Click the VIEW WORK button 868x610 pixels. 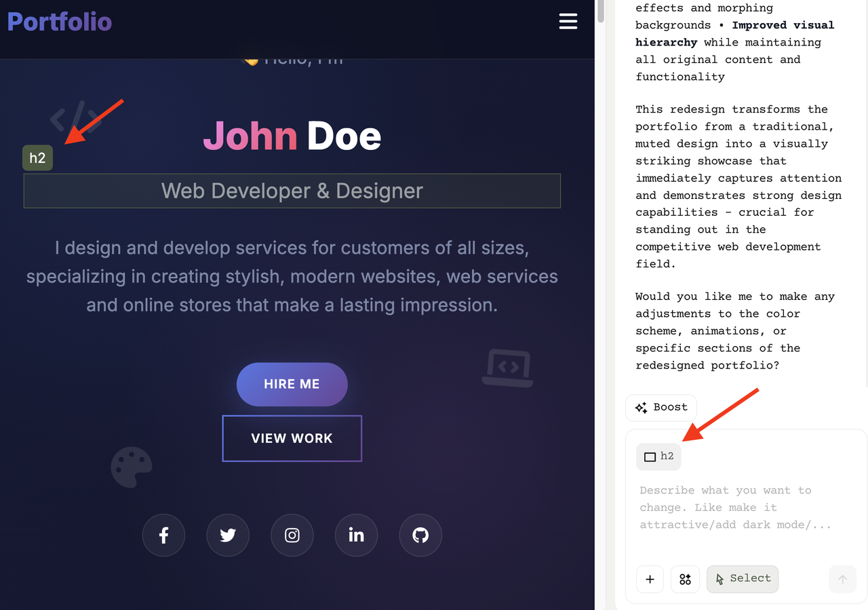coord(292,438)
